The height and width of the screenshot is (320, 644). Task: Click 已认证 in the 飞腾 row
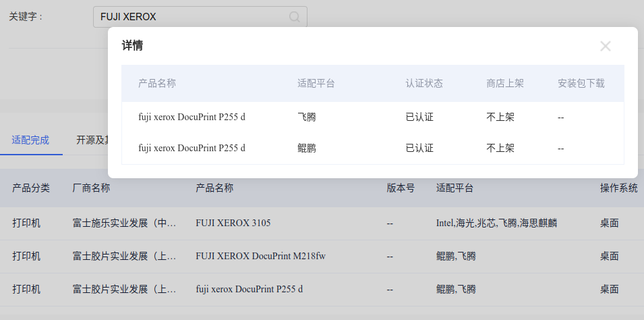(x=419, y=117)
